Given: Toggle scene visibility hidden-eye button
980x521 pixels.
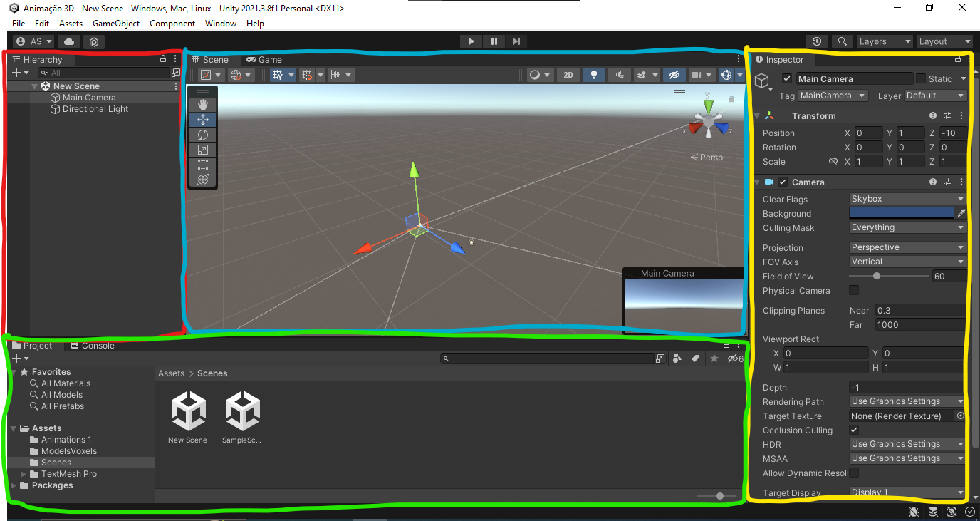Looking at the screenshot, I should point(674,74).
